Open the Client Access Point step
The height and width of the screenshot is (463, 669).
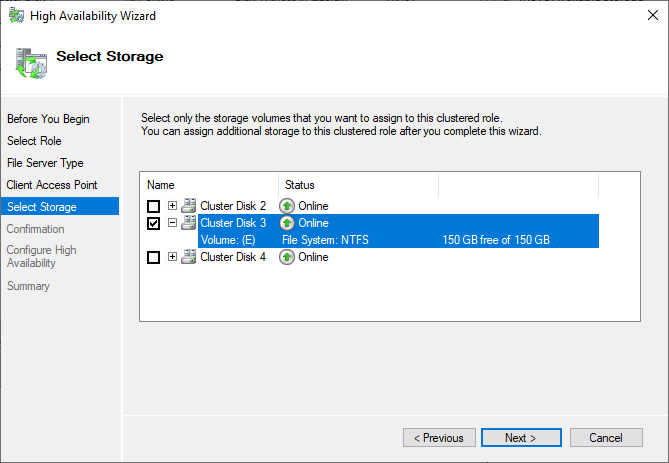click(52, 185)
